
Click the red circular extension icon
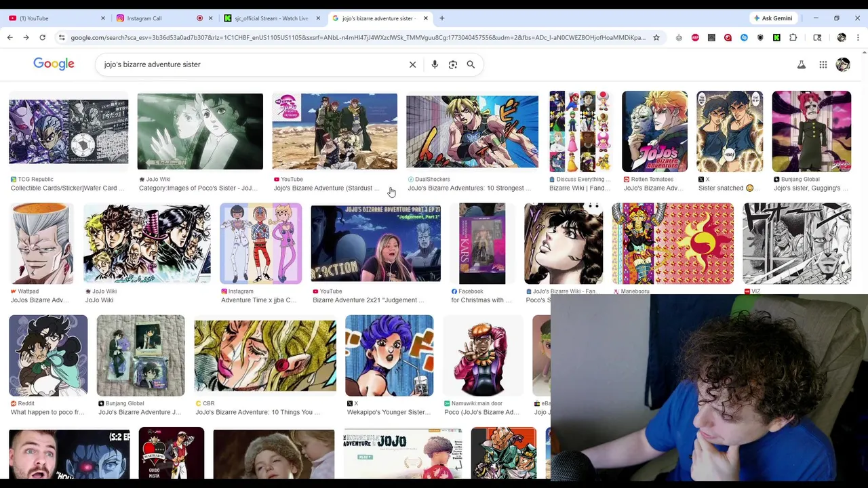pyautogui.click(x=728, y=37)
